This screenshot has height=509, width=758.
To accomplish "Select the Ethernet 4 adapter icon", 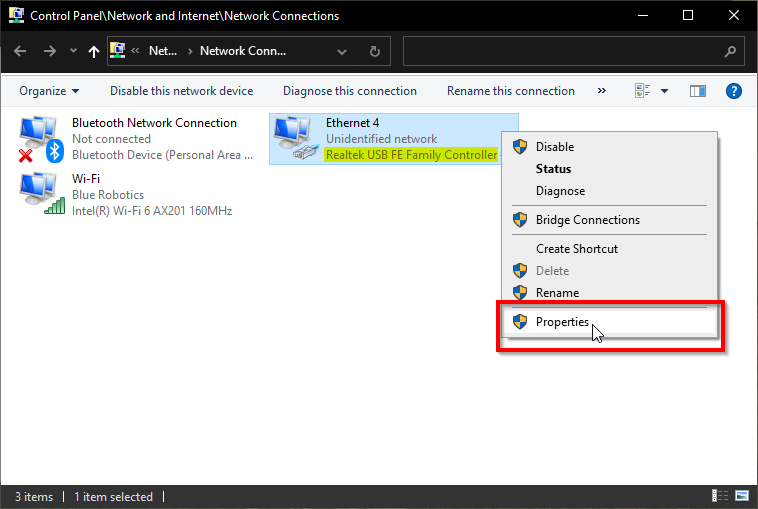I will [x=296, y=139].
